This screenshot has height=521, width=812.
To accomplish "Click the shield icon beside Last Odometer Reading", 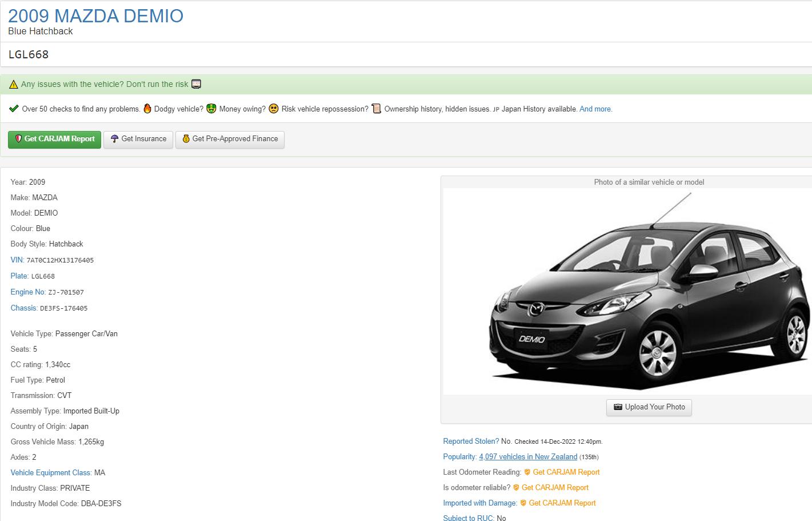I will (x=527, y=472).
